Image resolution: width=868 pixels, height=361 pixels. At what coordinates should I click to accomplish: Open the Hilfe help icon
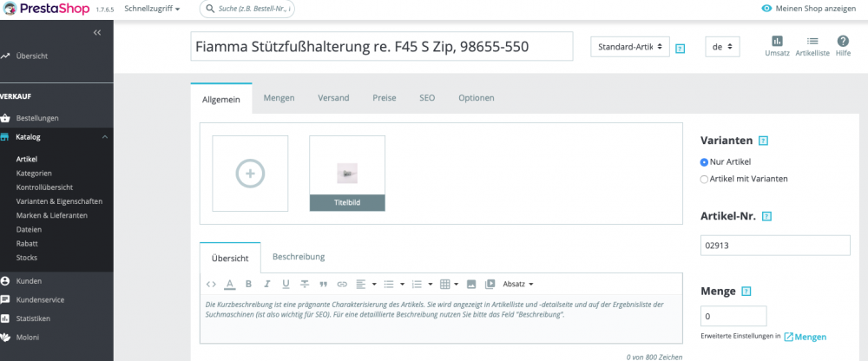click(x=843, y=42)
